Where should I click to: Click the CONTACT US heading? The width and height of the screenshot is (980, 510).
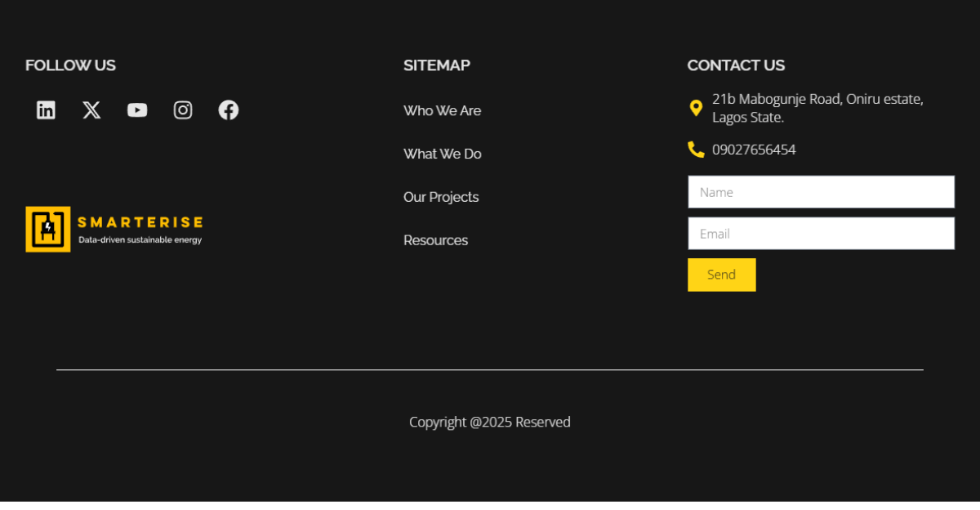tap(736, 65)
